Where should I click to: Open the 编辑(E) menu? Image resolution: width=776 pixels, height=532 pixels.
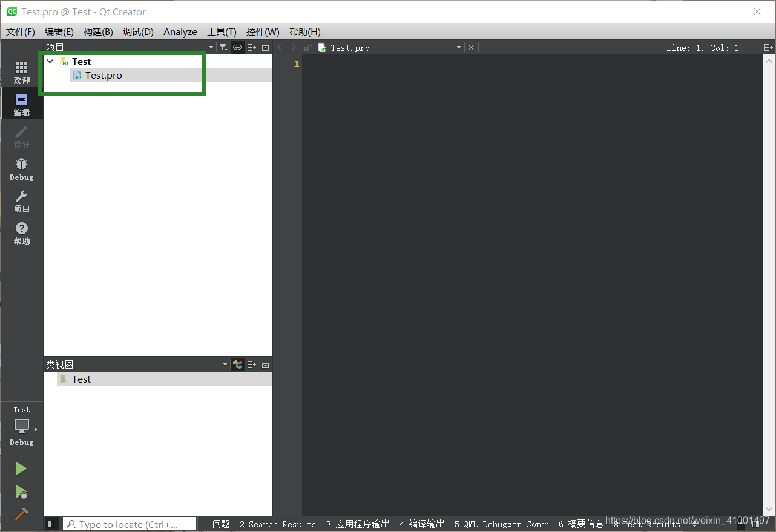pos(59,31)
